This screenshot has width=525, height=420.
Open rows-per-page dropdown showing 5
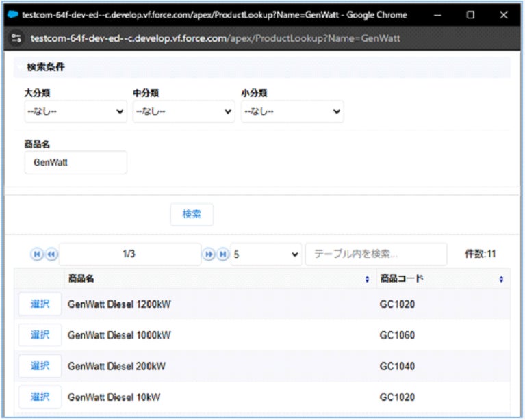tap(266, 254)
